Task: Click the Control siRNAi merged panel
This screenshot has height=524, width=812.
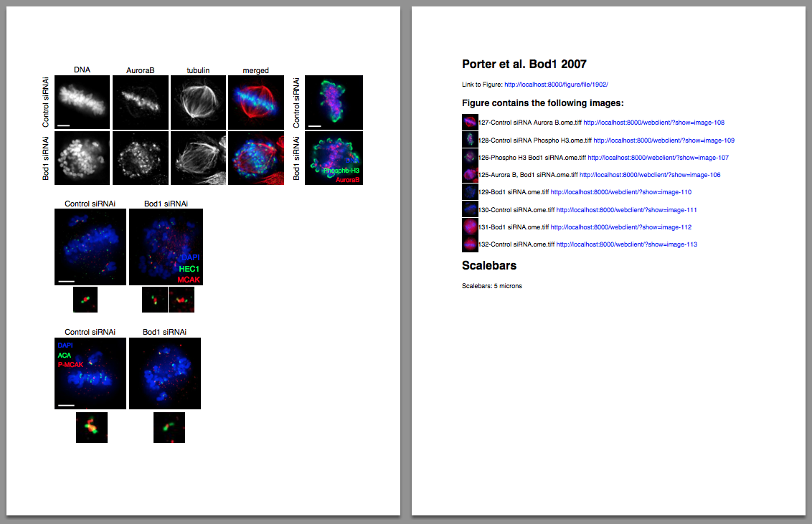Action: pyautogui.click(x=256, y=103)
